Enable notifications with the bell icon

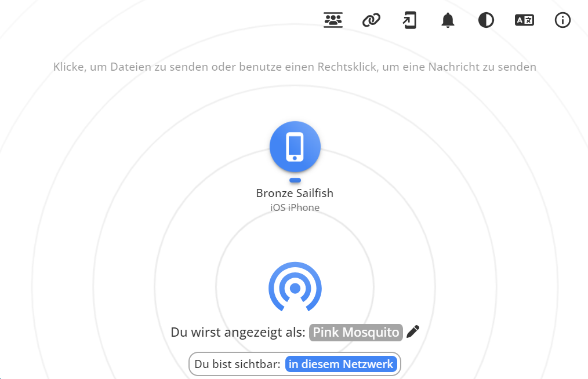(448, 20)
